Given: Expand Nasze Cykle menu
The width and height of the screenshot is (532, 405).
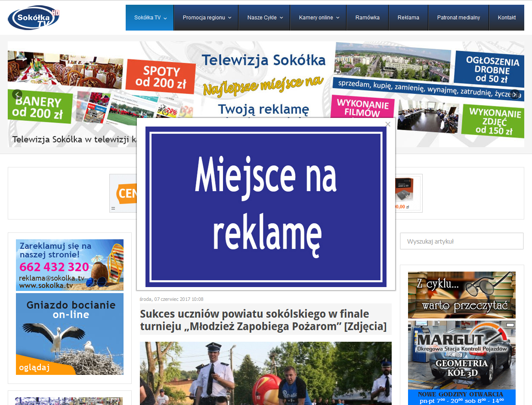Looking at the screenshot, I should [265, 18].
